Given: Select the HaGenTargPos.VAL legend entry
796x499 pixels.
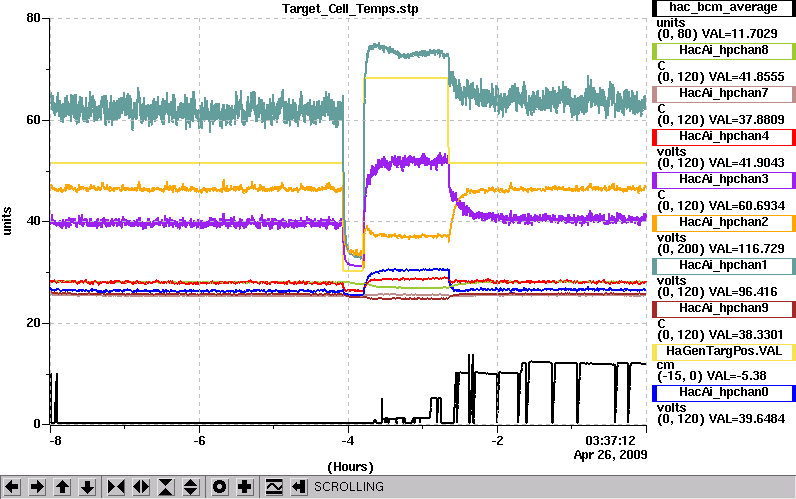Looking at the screenshot, I should pos(723,352).
